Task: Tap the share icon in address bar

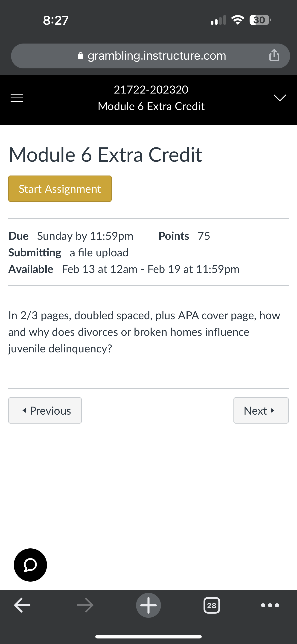Action: click(274, 55)
